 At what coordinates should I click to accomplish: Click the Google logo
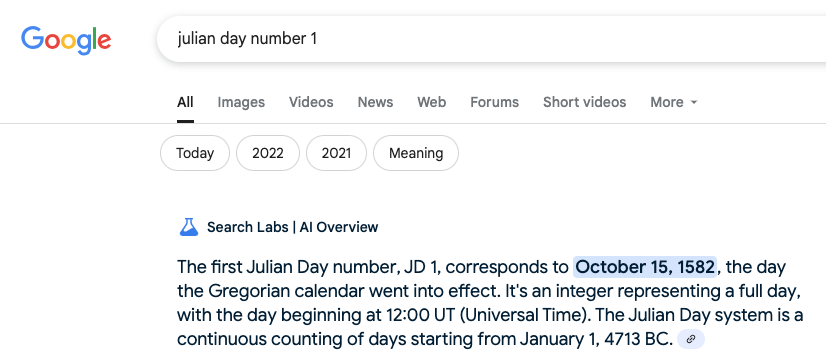coord(66,41)
